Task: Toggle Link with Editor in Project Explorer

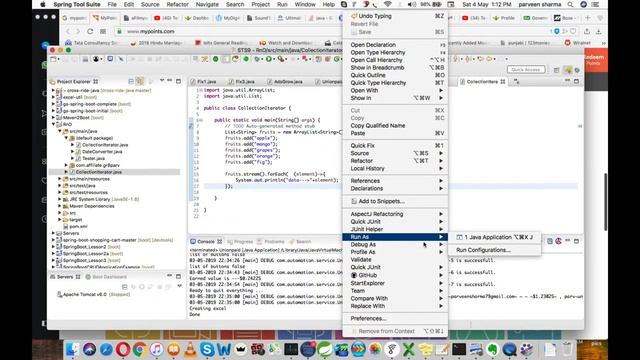Action: point(140,81)
